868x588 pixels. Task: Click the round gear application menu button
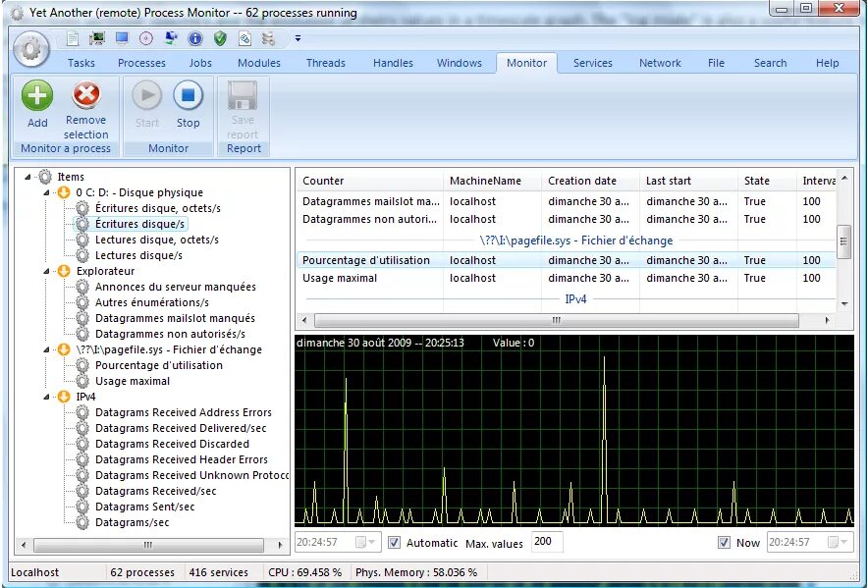click(x=31, y=49)
